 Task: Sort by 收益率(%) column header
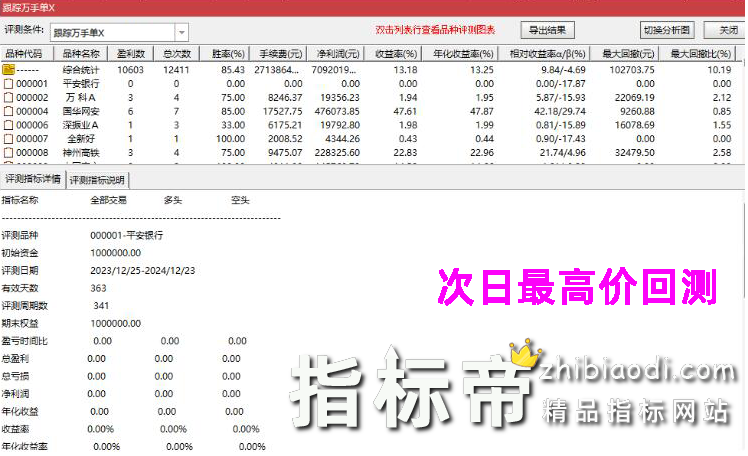coord(395,53)
